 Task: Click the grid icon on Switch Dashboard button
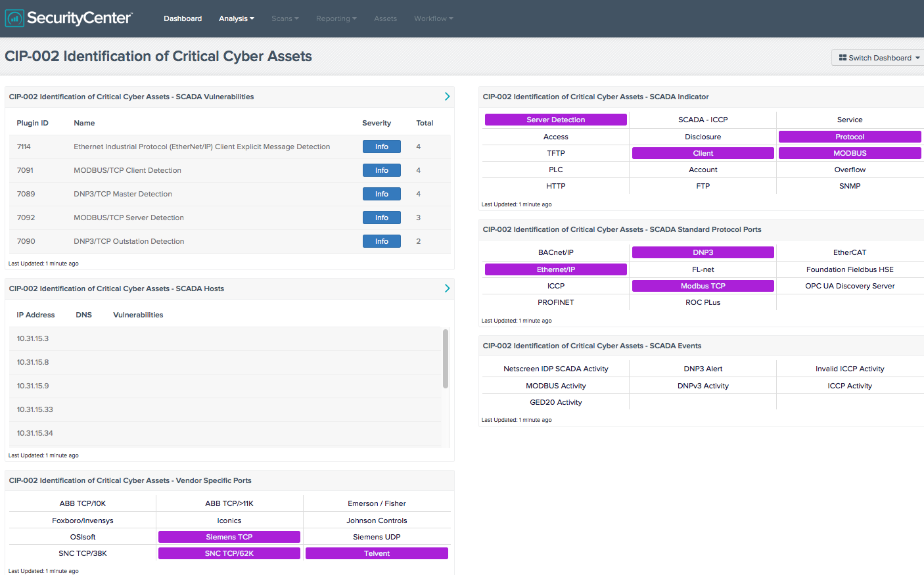tap(844, 58)
